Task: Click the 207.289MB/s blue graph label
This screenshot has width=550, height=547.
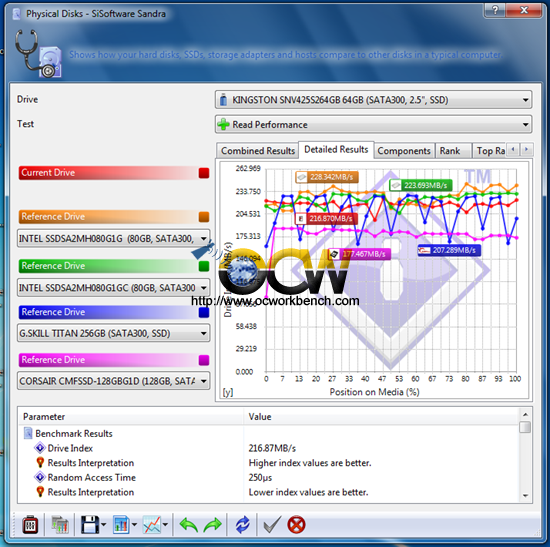Action: (x=449, y=250)
